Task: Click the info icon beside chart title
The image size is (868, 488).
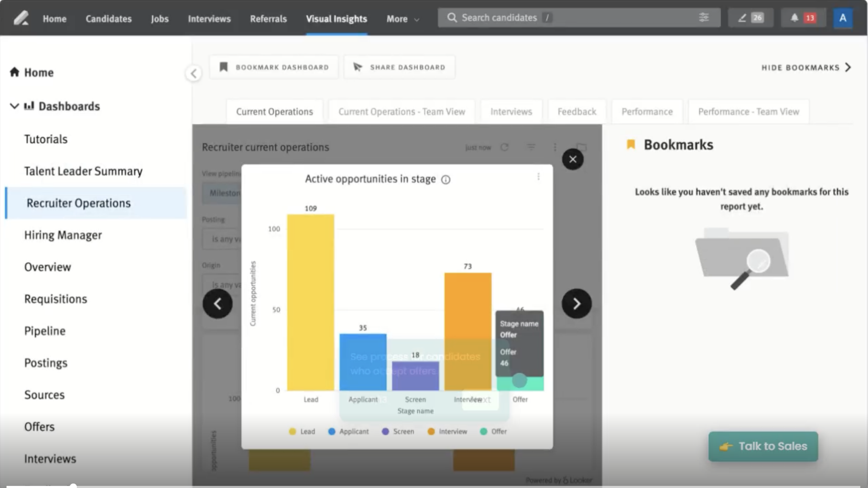Action: tap(446, 179)
